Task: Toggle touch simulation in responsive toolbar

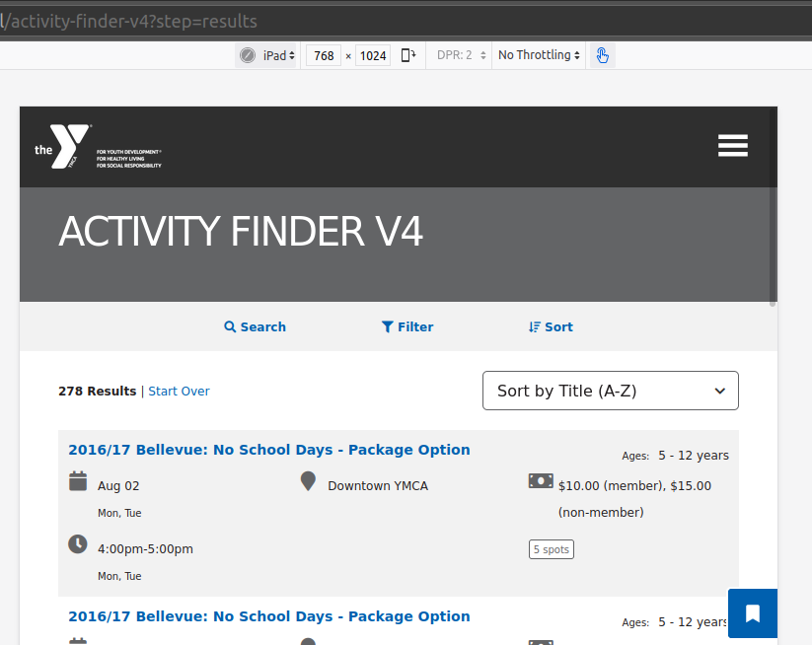Action: (602, 55)
